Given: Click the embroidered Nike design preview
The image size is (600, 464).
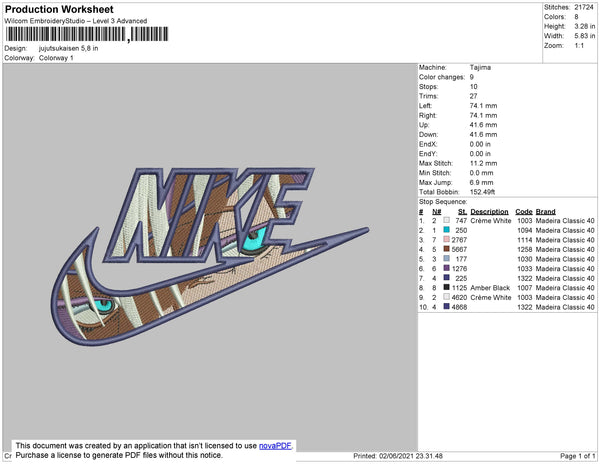Looking at the screenshot, I should (x=210, y=256).
